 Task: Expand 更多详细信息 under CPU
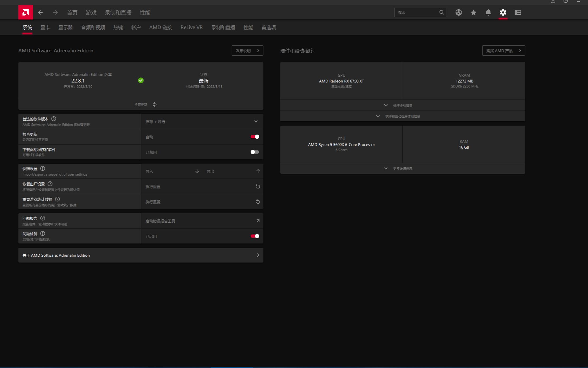coord(402,168)
